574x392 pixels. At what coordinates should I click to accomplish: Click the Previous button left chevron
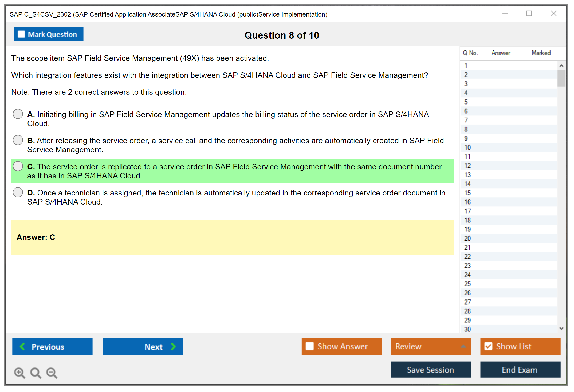[22, 346]
